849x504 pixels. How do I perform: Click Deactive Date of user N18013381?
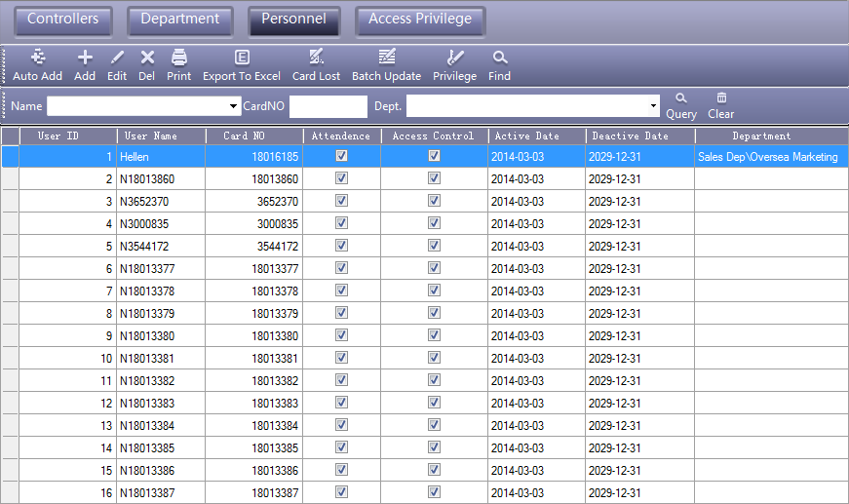tap(615, 359)
